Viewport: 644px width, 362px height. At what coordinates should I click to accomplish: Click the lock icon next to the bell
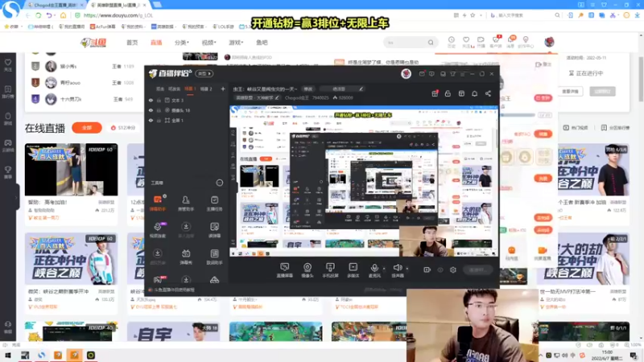[x=448, y=93]
